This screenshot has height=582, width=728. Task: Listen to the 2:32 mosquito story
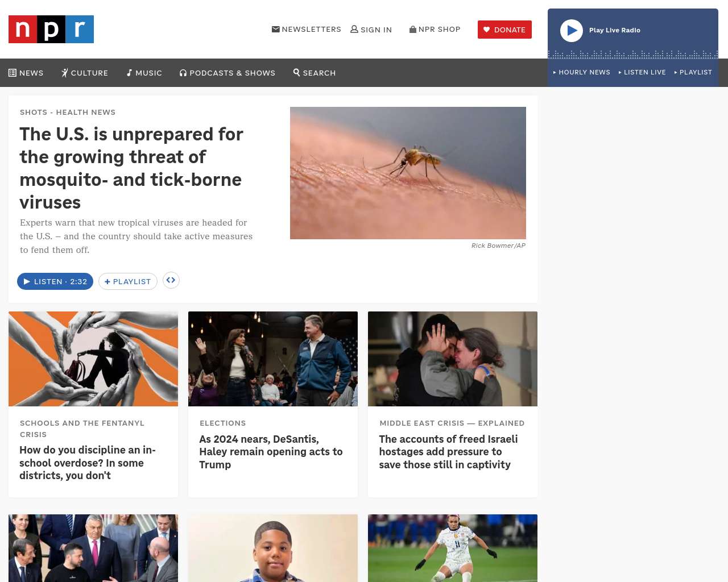coord(55,281)
